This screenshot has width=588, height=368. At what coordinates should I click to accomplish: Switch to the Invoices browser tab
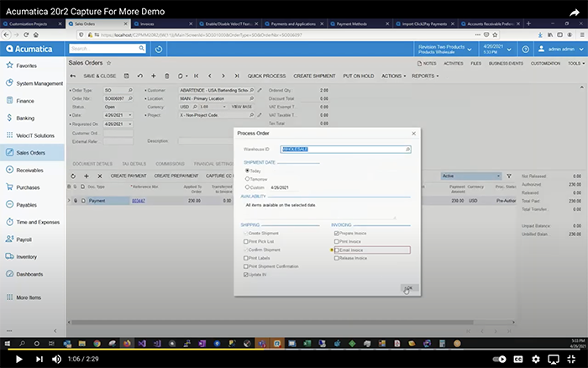(163, 24)
